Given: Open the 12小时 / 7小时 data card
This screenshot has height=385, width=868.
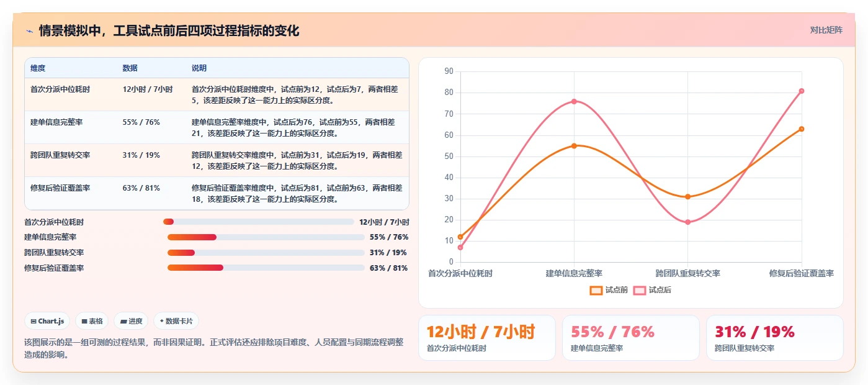Looking at the screenshot, I should (x=487, y=338).
